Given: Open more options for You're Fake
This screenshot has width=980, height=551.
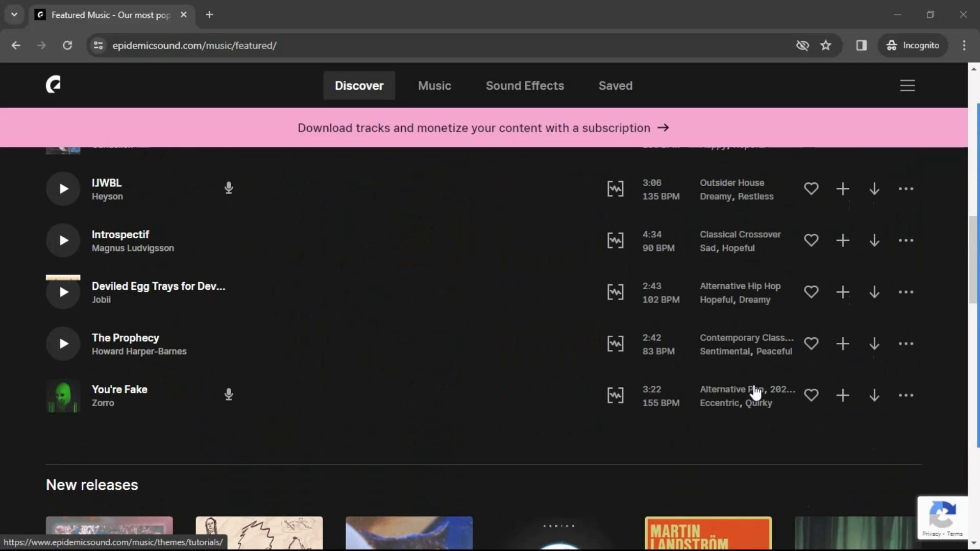Looking at the screenshot, I should [906, 395].
